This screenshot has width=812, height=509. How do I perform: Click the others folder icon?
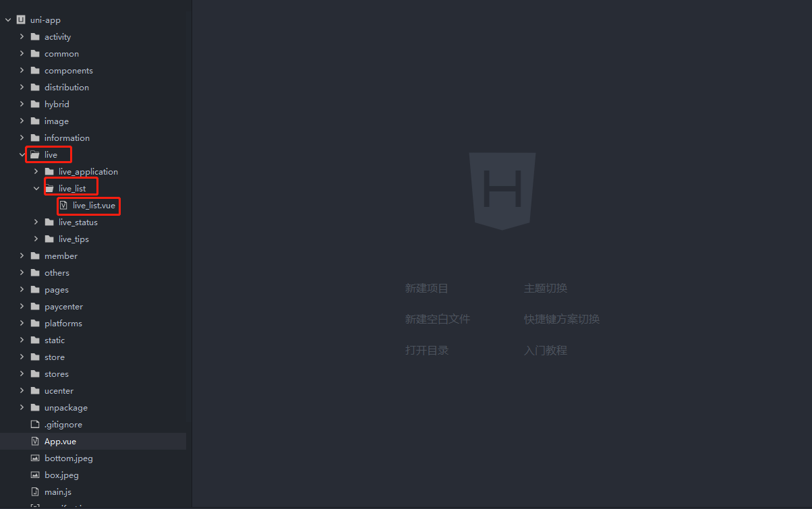35,273
